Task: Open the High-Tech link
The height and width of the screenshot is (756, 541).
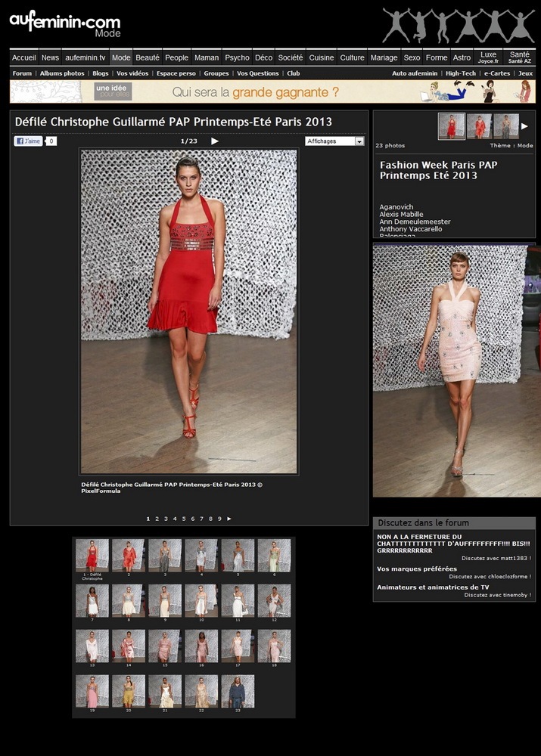Action: (461, 73)
